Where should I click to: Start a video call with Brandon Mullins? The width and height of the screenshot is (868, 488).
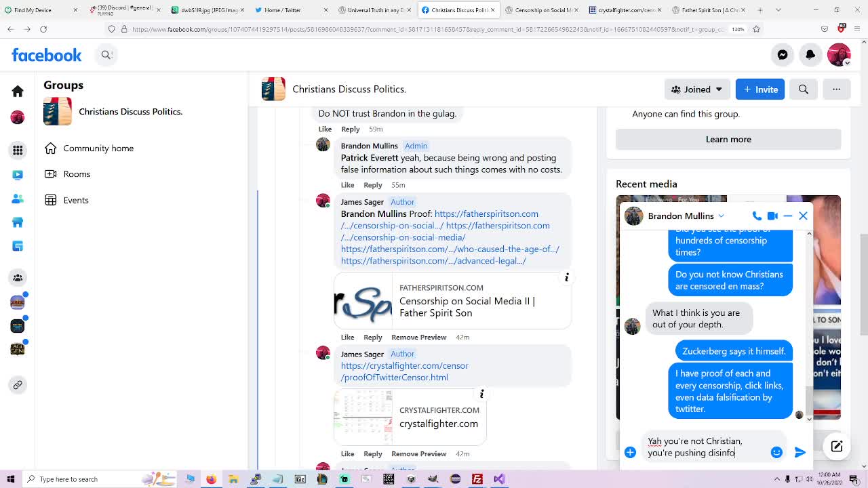pos(772,216)
